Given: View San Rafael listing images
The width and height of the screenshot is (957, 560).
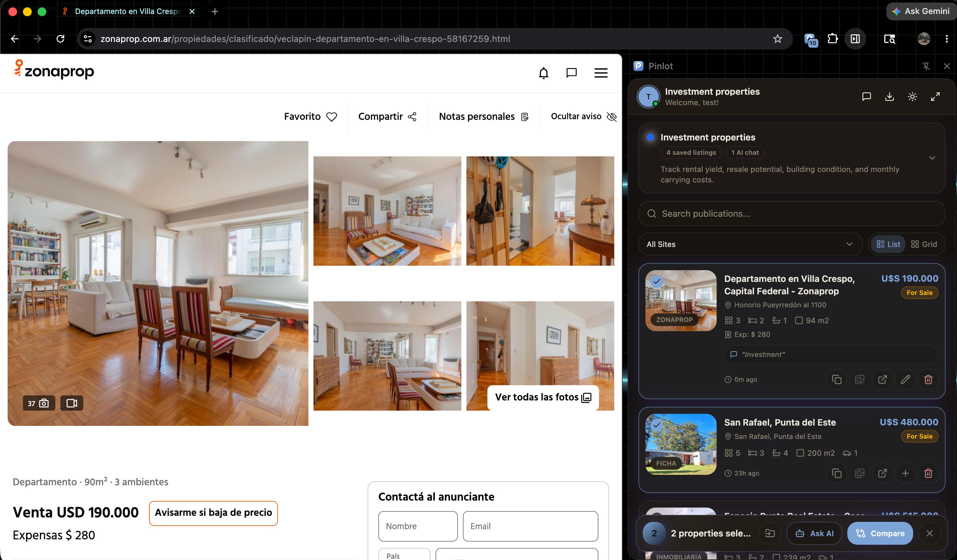Looking at the screenshot, I should click(859, 473).
